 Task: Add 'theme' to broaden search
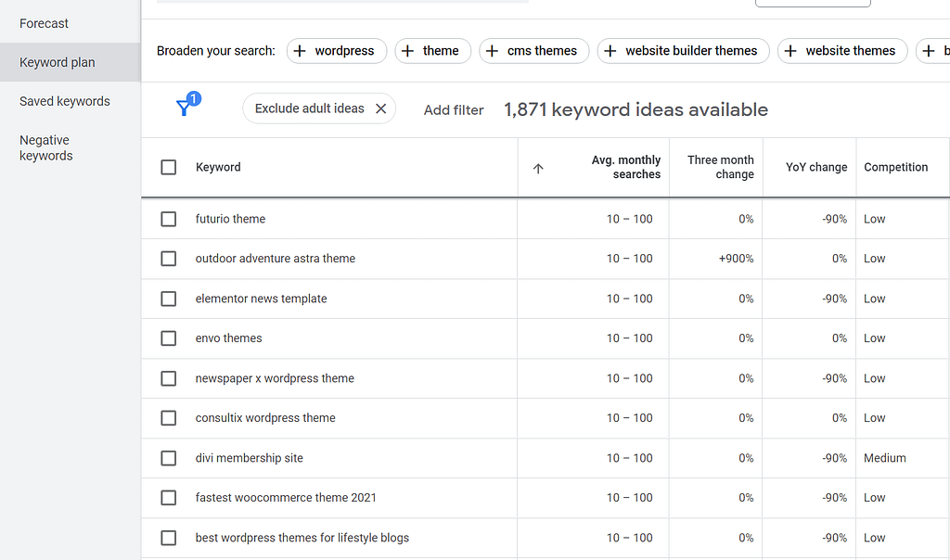(432, 51)
